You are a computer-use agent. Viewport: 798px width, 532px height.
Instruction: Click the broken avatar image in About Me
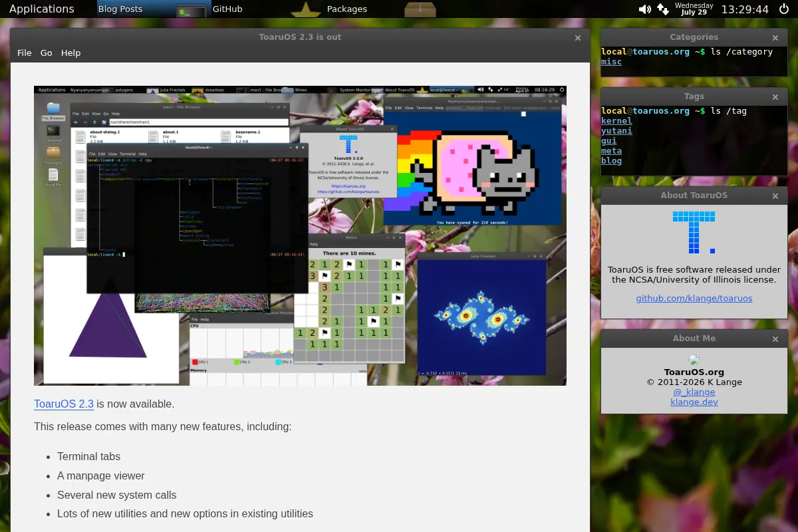coord(694,360)
